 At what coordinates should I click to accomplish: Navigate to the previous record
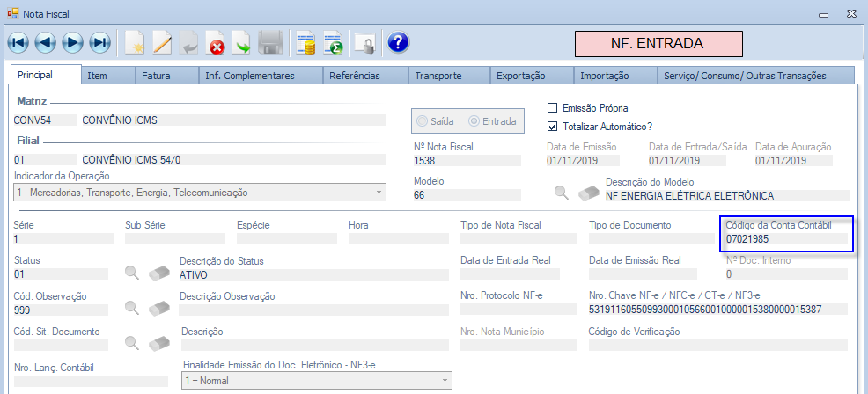tap(46, 42)
